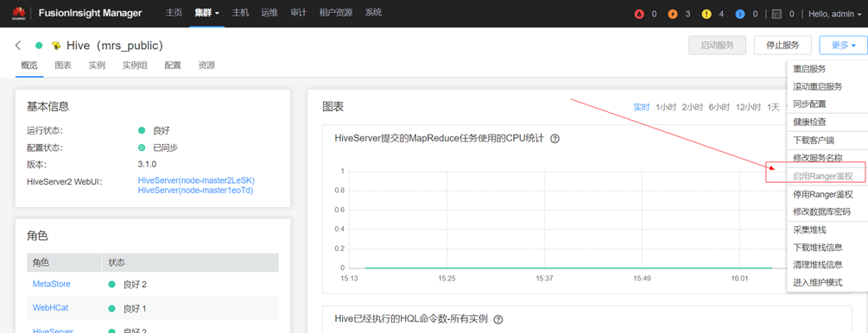Switch to the 图表 tab
Screen dimensions: 868x333
63,66
